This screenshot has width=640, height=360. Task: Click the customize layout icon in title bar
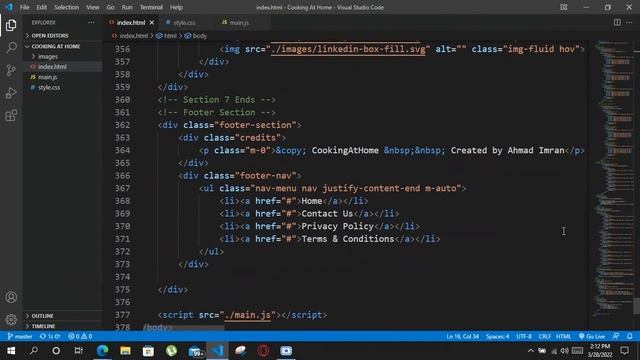564,7
